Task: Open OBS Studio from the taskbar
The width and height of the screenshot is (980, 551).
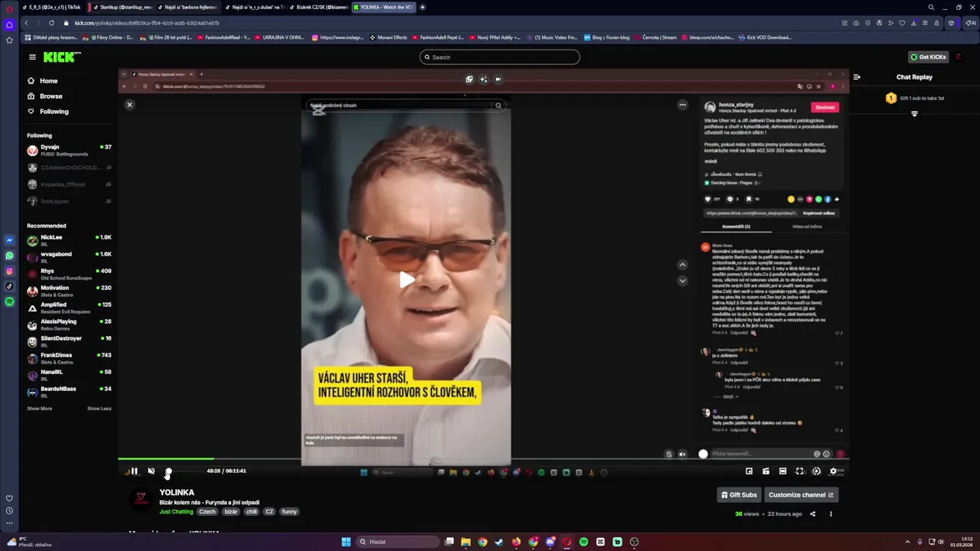Action: [x=634, y=542]
